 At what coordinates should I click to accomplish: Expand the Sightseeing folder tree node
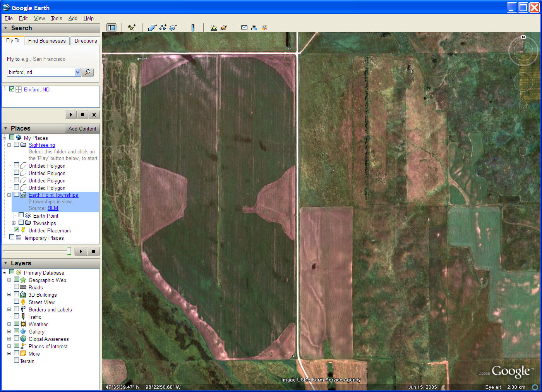click(x=9, y=145)
